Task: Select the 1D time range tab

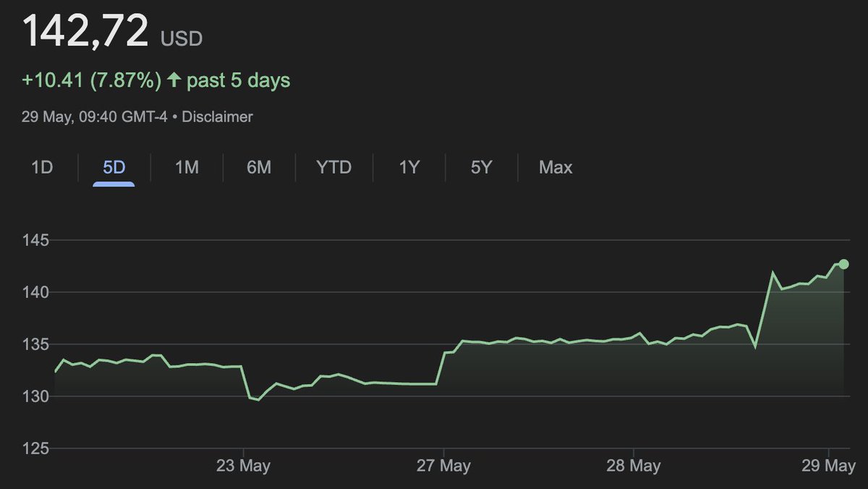Action: click(x=42, y=168)
